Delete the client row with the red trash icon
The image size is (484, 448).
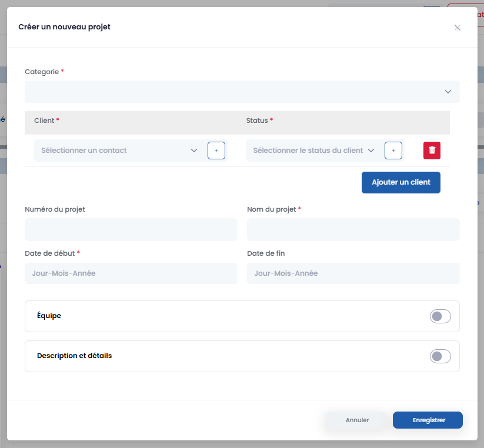pyautogui.click(x=432, y=151)
